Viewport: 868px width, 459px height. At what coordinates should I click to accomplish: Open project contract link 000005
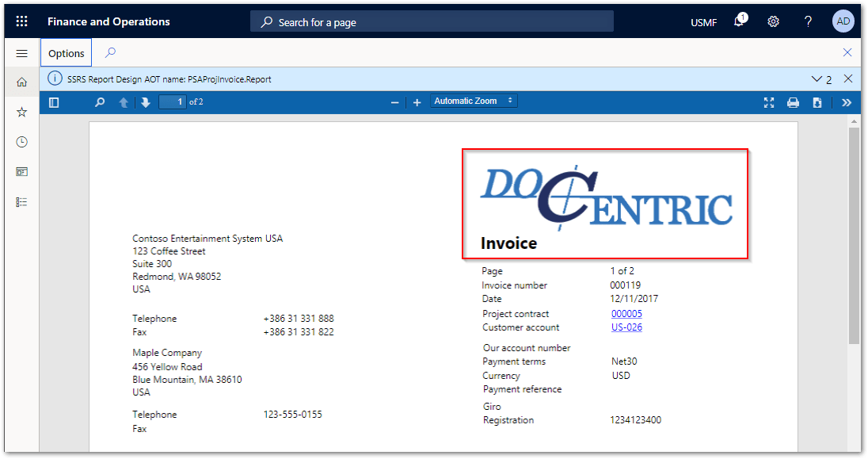click(626, 313)
